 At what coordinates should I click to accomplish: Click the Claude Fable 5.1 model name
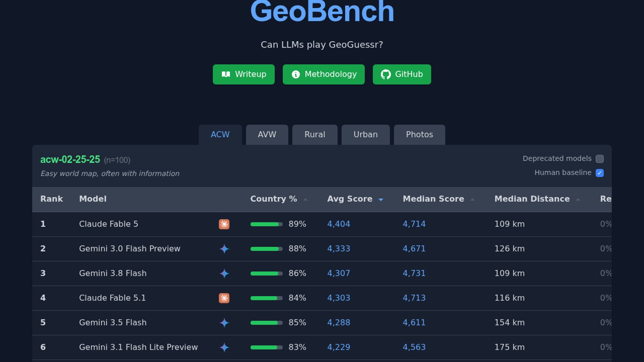click(112, 298)
